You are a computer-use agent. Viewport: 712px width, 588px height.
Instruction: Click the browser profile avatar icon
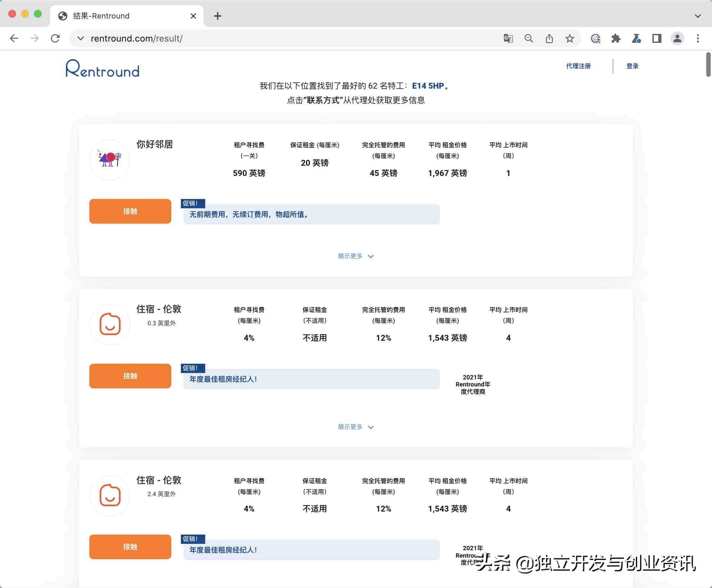676,38
